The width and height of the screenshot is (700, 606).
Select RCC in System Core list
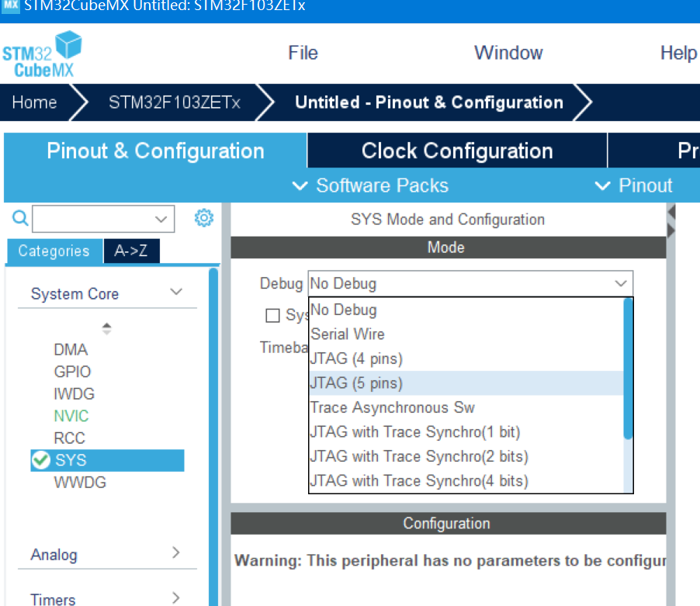(69, 438)
